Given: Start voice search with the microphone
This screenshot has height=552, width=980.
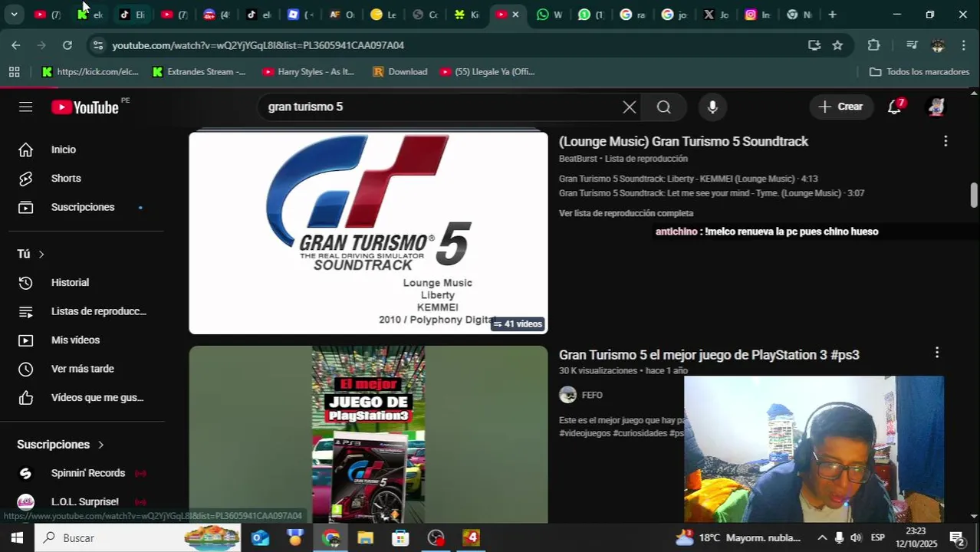Looking at the screenshot, I should 712,107.
